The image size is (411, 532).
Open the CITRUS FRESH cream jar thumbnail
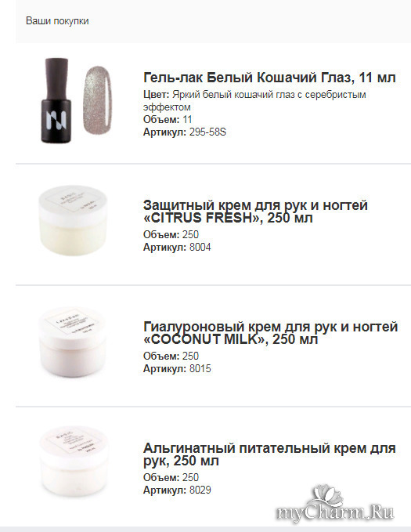pos(73,221)
